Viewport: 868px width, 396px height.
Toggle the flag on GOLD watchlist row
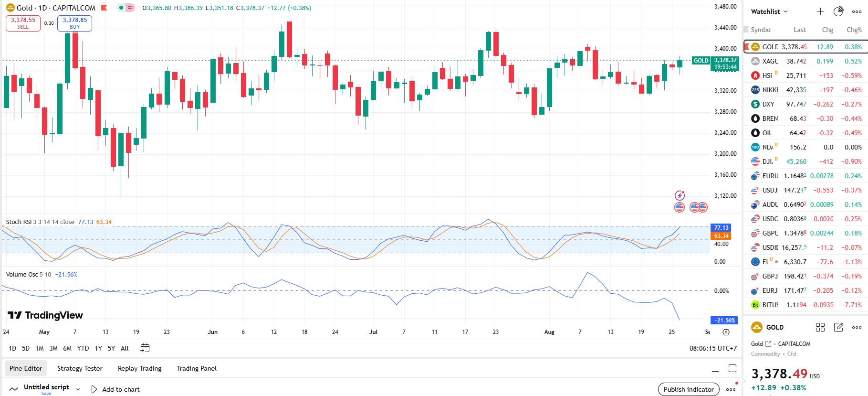(x=747, y=47)
